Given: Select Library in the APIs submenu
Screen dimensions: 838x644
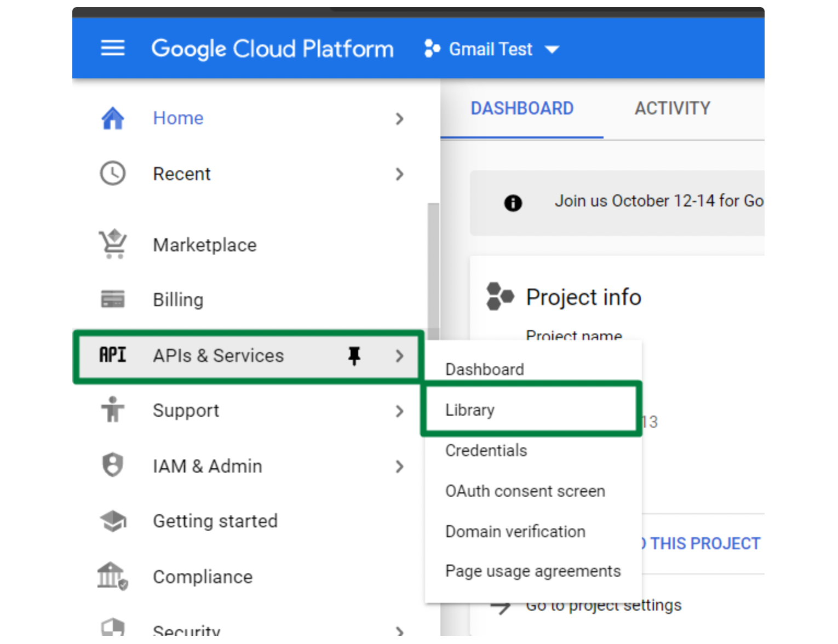Looking at the screenshot, I should [531, 410].
